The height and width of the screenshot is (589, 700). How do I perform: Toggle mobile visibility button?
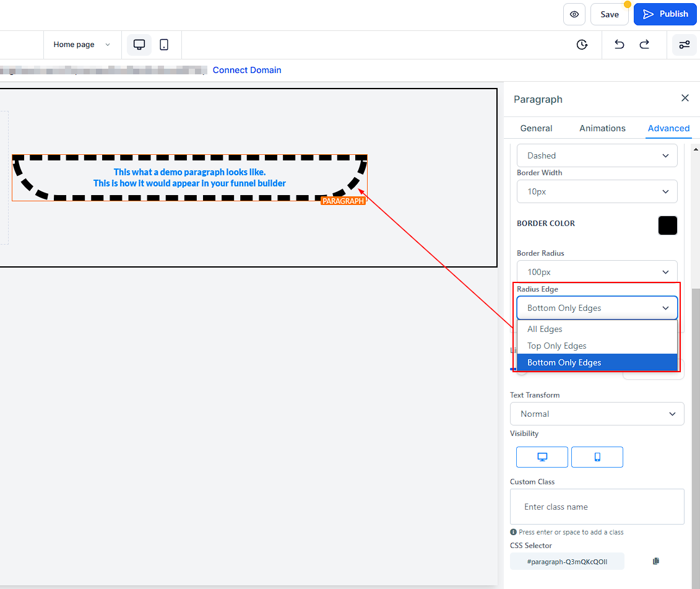[597, 457]
